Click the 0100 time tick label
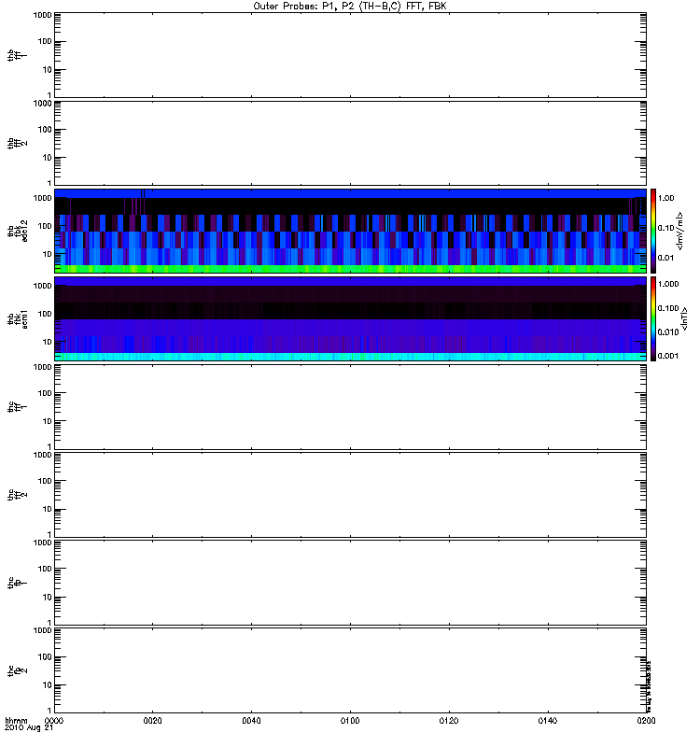 [x=350, y=721]
